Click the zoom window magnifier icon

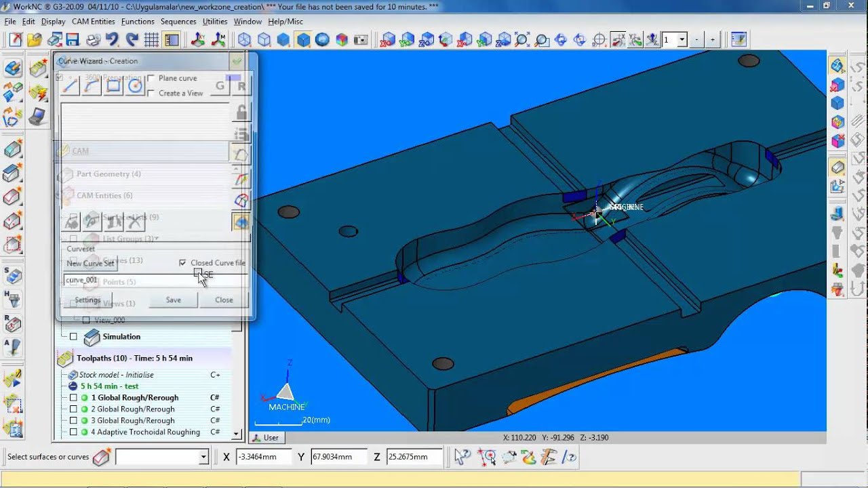point(541,40)
